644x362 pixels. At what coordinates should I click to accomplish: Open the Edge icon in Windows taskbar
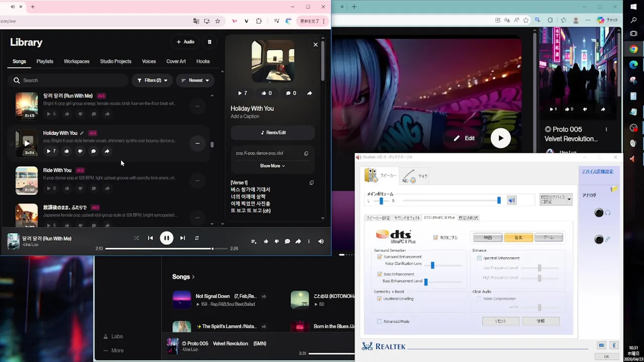coord(633,64)
